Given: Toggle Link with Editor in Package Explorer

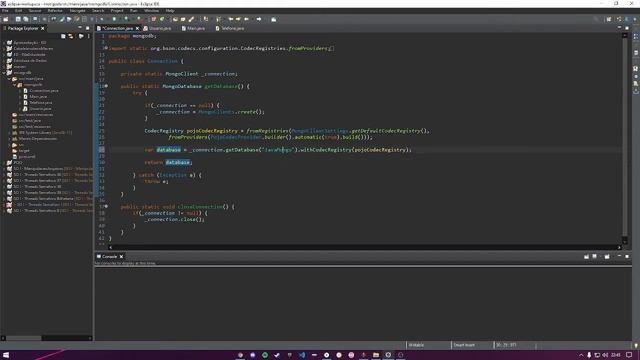Looking at the screenshot, I should click(x=71, y=36).
